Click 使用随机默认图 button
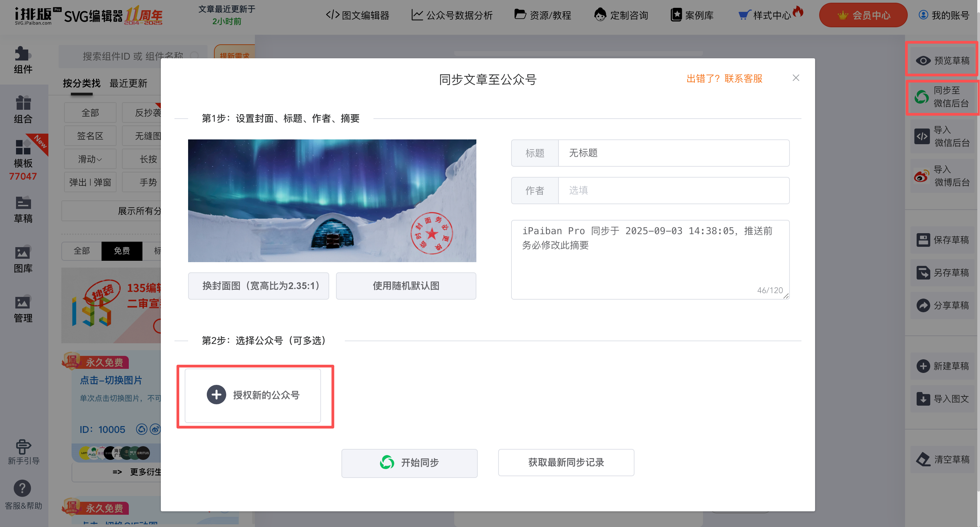The width and height of the screenshot is (980, 527). [x=405, y=286]
